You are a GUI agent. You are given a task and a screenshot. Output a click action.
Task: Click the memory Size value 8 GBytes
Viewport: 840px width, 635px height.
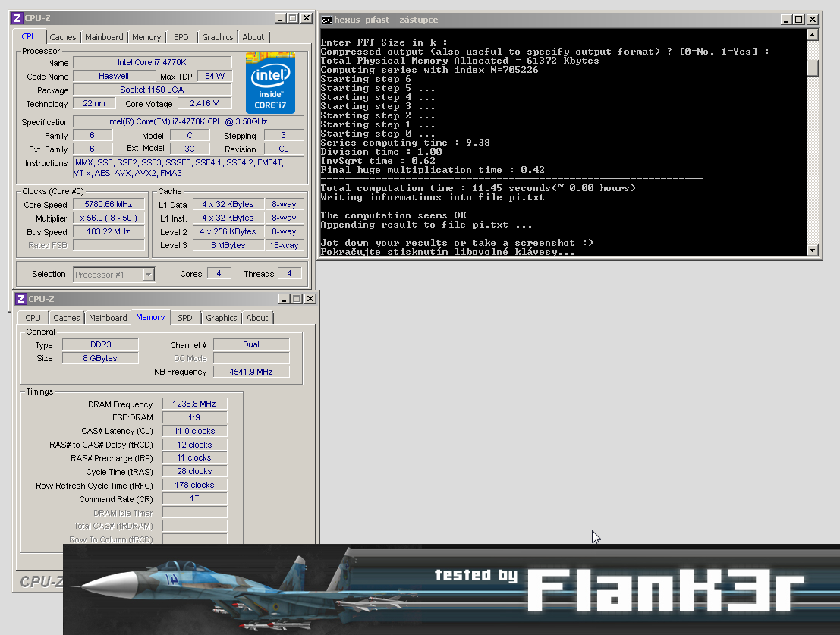coord(101,358)
